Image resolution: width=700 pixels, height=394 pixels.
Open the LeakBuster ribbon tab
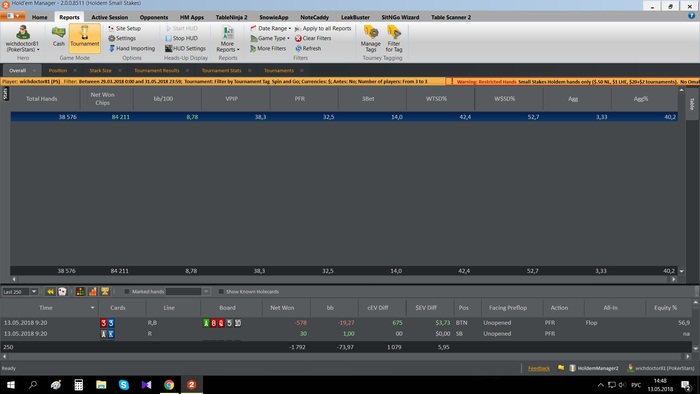point(355,17)
